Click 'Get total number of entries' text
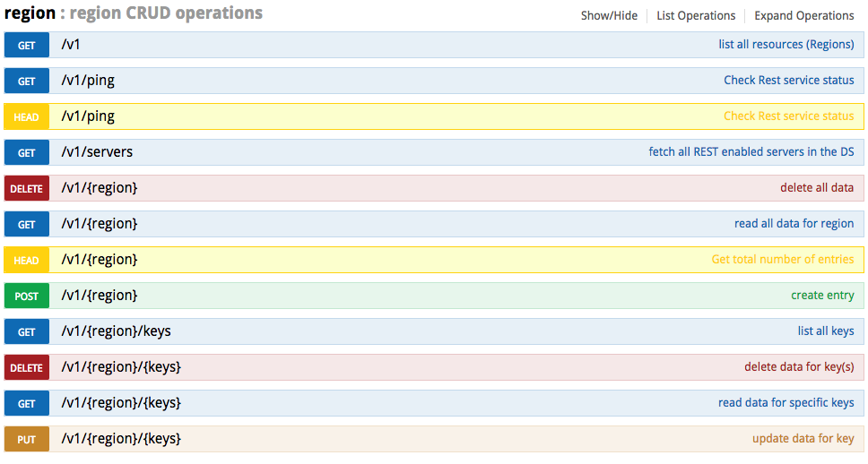The height and width of the screenshot is (464, 868). click(x=782, y=260)
